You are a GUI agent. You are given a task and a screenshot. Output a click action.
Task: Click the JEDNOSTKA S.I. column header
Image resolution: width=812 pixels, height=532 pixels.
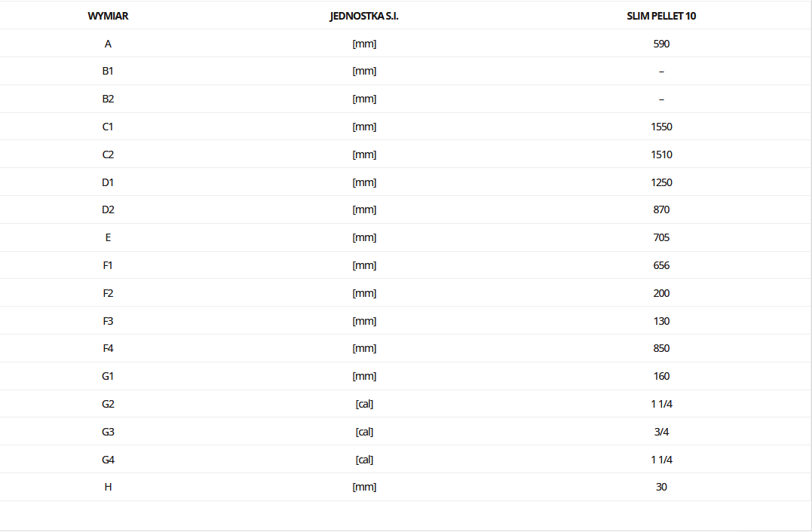tap(364, 16)
